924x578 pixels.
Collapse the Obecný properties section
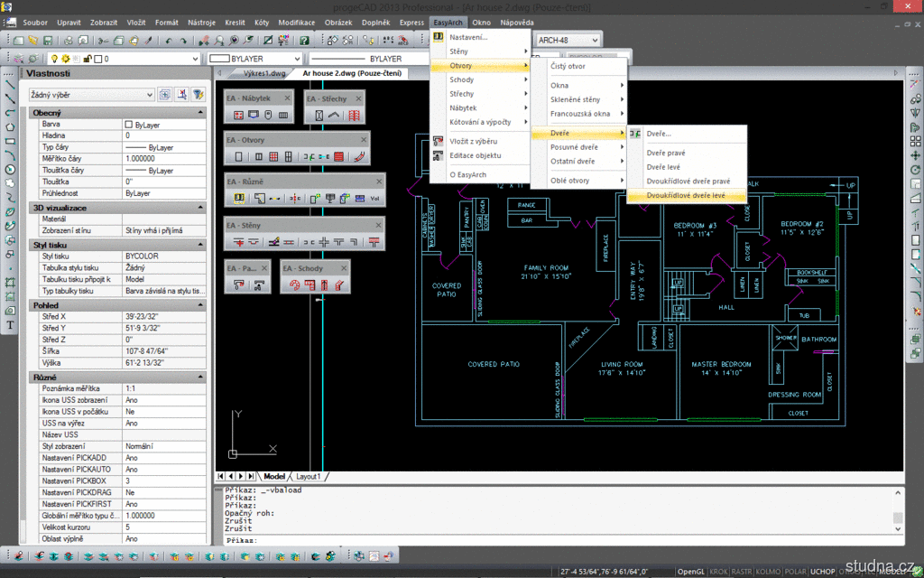point(199,112)
